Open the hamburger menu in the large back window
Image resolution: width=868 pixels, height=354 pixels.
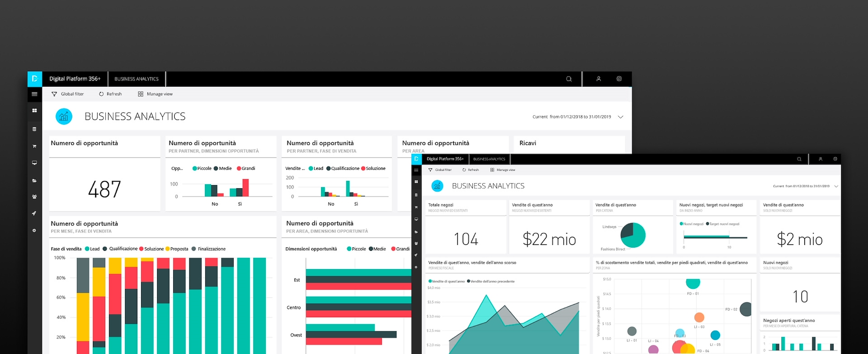tap(34, 94)
